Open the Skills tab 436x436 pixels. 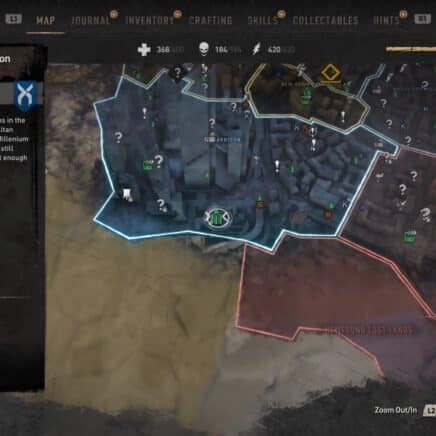[x=262, y=20]
